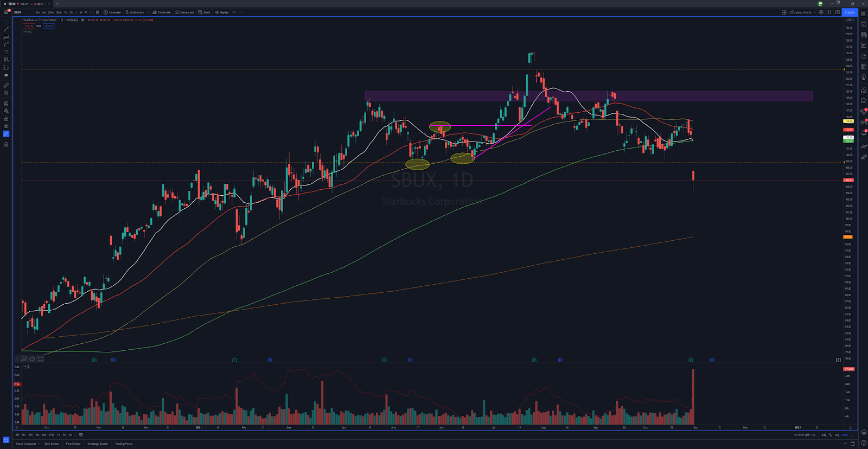Expand the collapsed indicator legend on main chart
868x449 pixels.
click(x=28, y=32)
